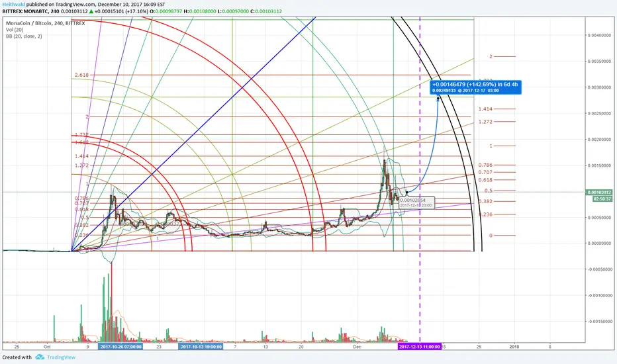The image size is (617, 364).
Task: Click the C:0.00103112 close value in header
Action: [266, 11]
